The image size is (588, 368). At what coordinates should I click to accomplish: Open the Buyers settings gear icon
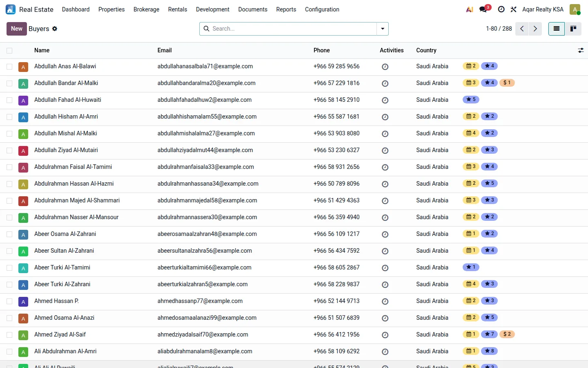(x=55, y=29)
